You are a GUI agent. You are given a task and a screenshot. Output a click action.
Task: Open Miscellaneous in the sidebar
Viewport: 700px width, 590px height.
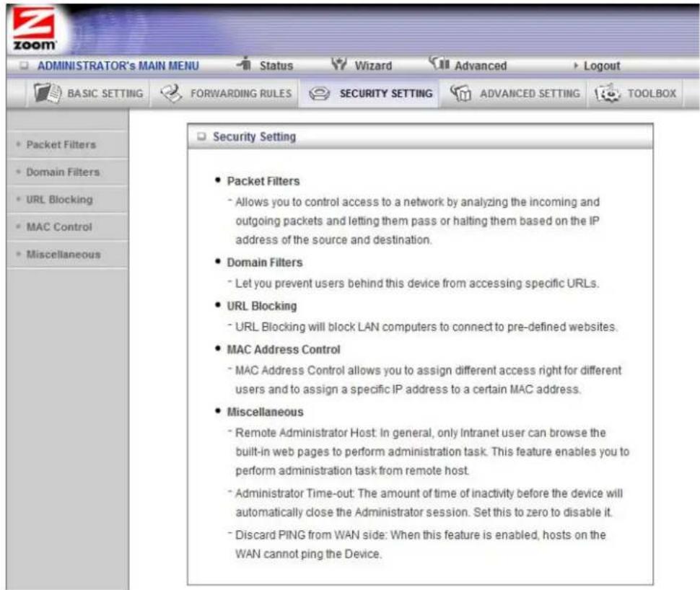[64, 255]
